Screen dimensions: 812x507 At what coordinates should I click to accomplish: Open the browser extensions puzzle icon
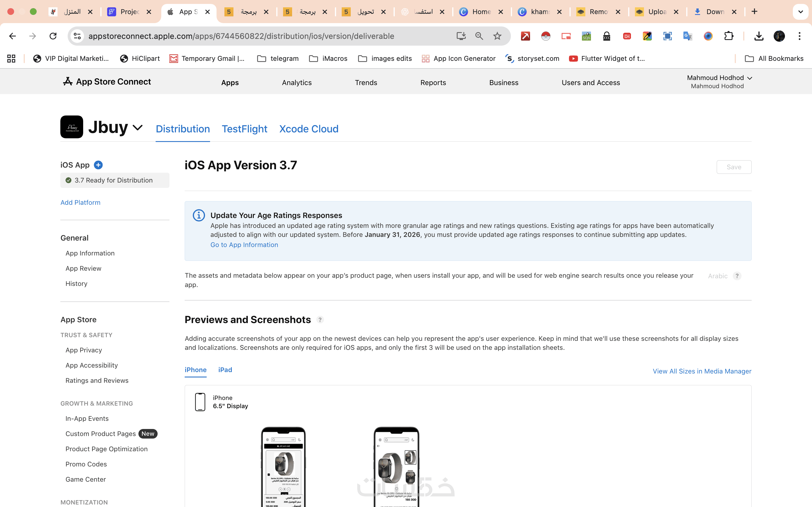tap(729, 36)
